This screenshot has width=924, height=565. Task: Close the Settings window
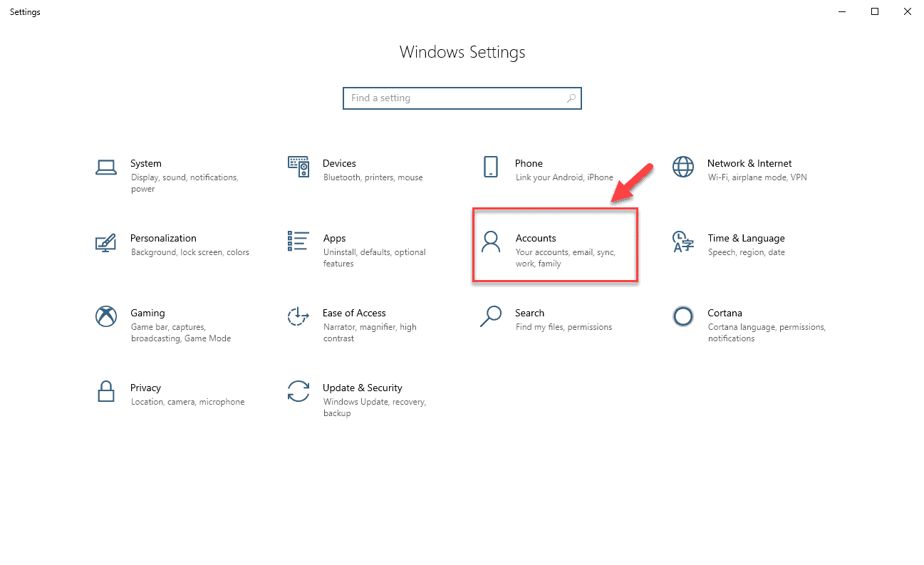(907, 11)
